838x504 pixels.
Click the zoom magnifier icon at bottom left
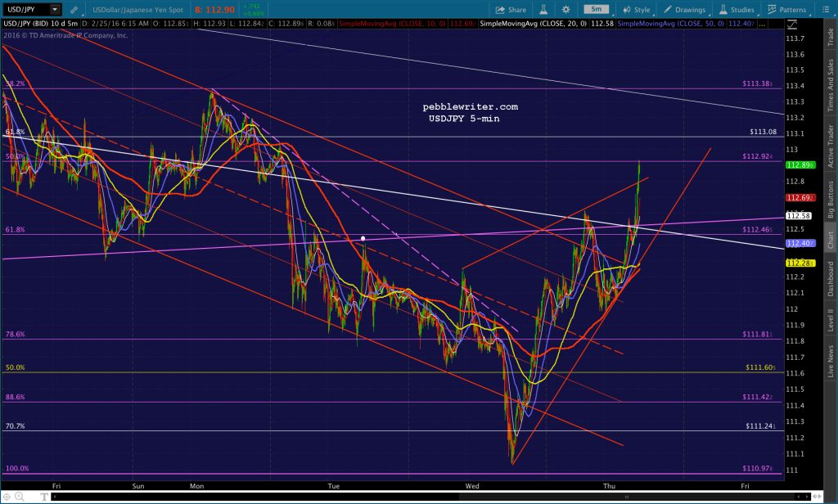click(x=20, y=497)
